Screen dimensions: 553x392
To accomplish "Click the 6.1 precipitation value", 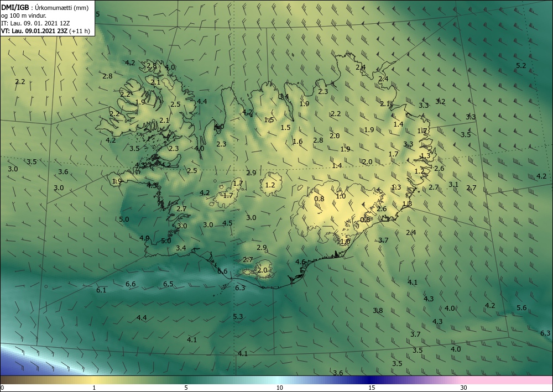I will 101,290.
